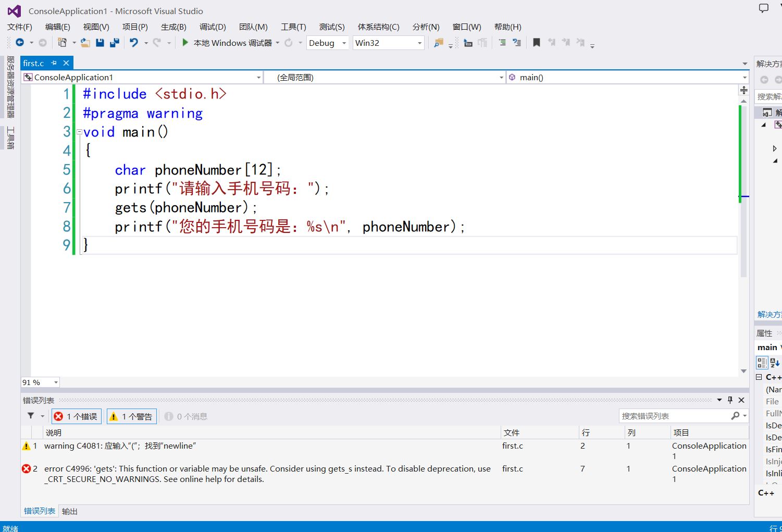Open the debugger target dropdown arrow
The width and height of the screenshot is (782, 532).
(x=278, y=43)
